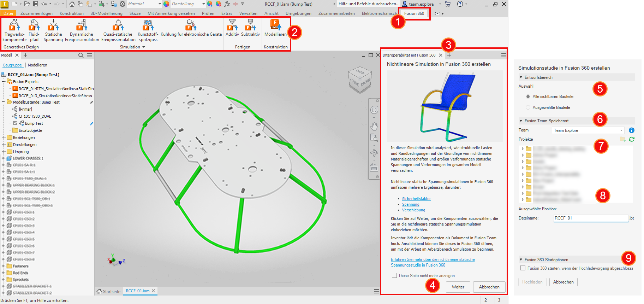Click Abbrechen next to Weiter

tap(489, 287)
